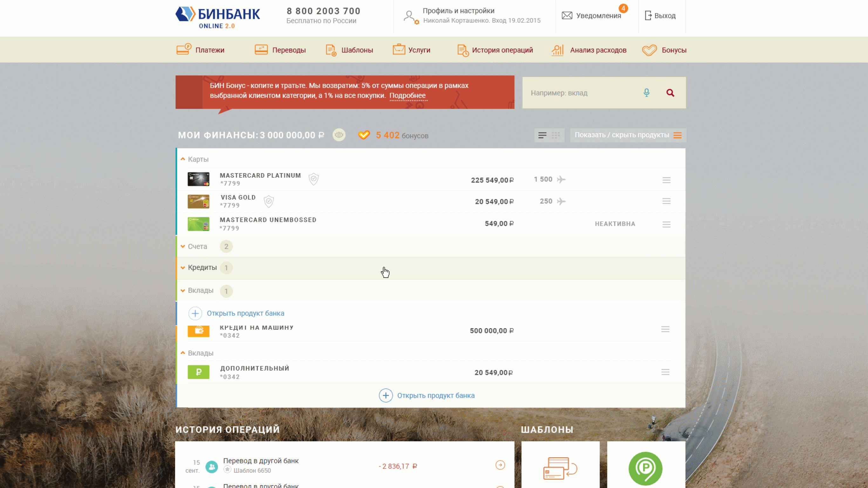Click left-aligned Открыть продукт банка link
Screen dimensions: 868x488
coord(245,313)
